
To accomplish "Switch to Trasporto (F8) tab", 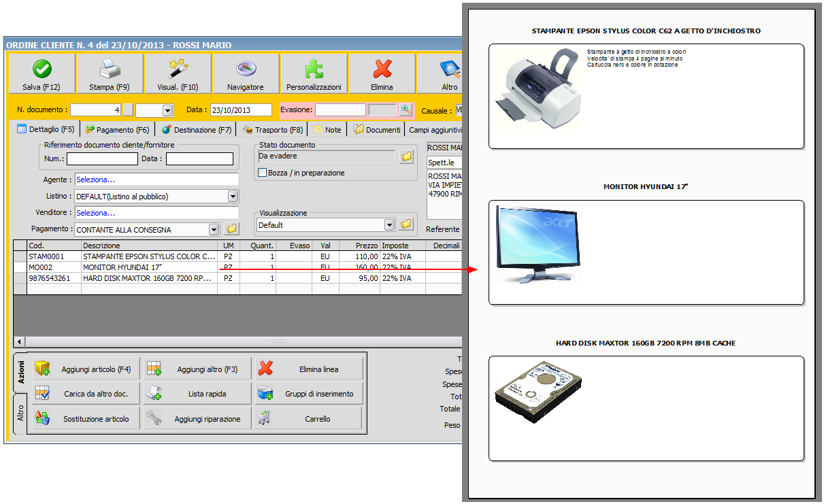I will 274,129.
